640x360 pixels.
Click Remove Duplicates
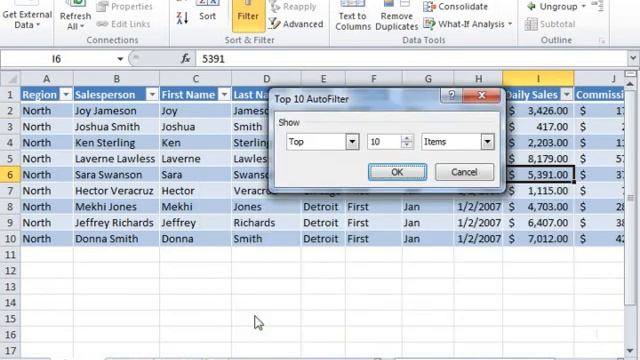pyautogui.click(x=396, y=17)
